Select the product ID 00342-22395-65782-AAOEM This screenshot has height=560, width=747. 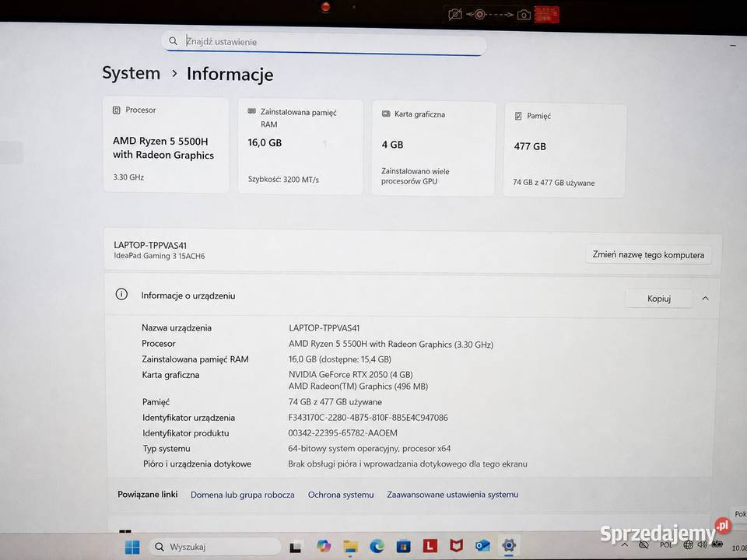(342, 433)
